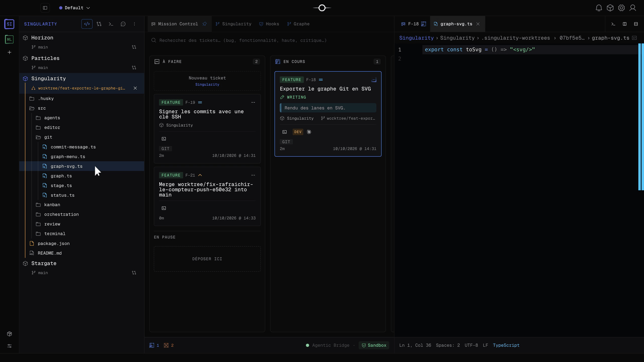Switch to the code view icon in the sidebar header
This screenshot has height=362, width=644.
pos(87,24)
